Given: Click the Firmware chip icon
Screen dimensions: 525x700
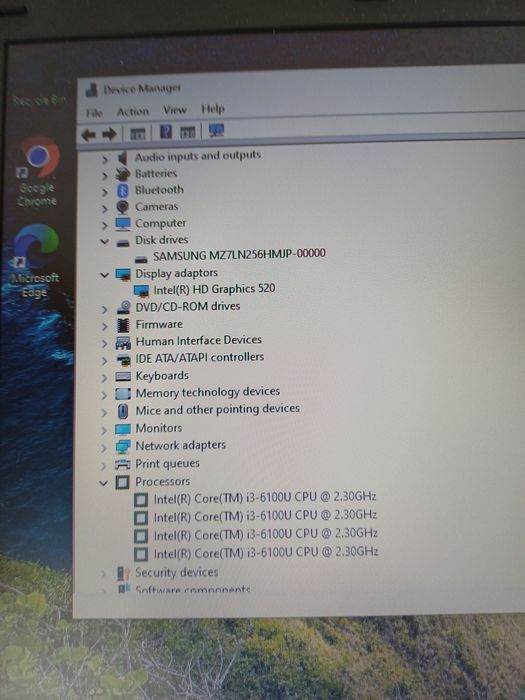Looking at the screenshot, I should click(123, 325).
